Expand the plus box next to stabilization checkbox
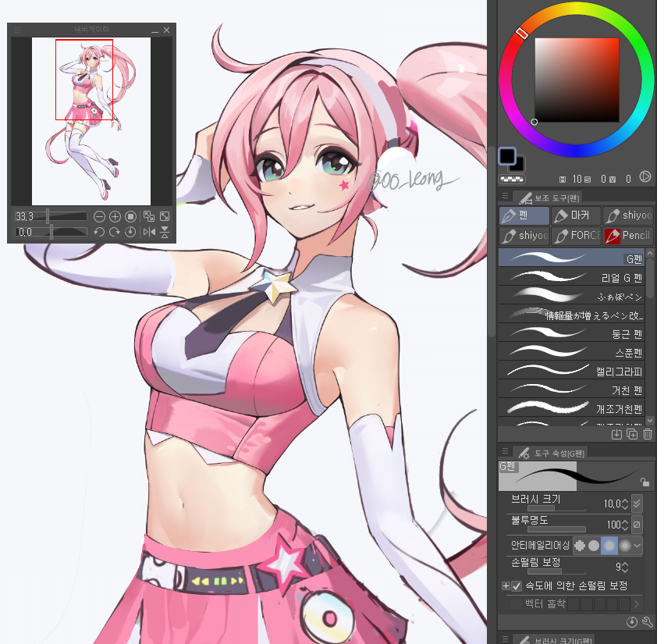Image resolution: width=657 pixels, height=644 pixels. [x=506, y=587]
